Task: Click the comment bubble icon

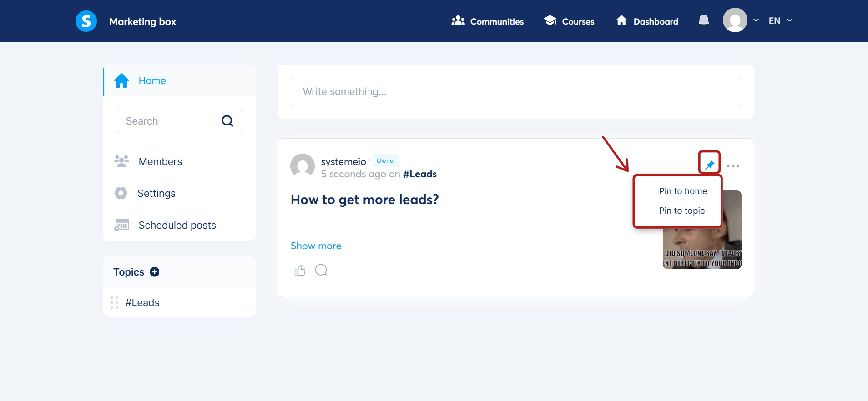Action: (321, 270)
